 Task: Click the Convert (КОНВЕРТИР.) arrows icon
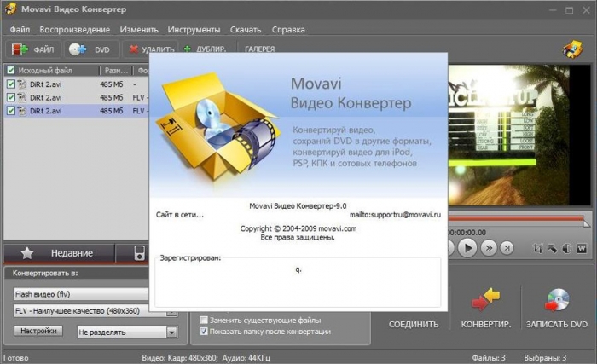click(x=485, y=299)
